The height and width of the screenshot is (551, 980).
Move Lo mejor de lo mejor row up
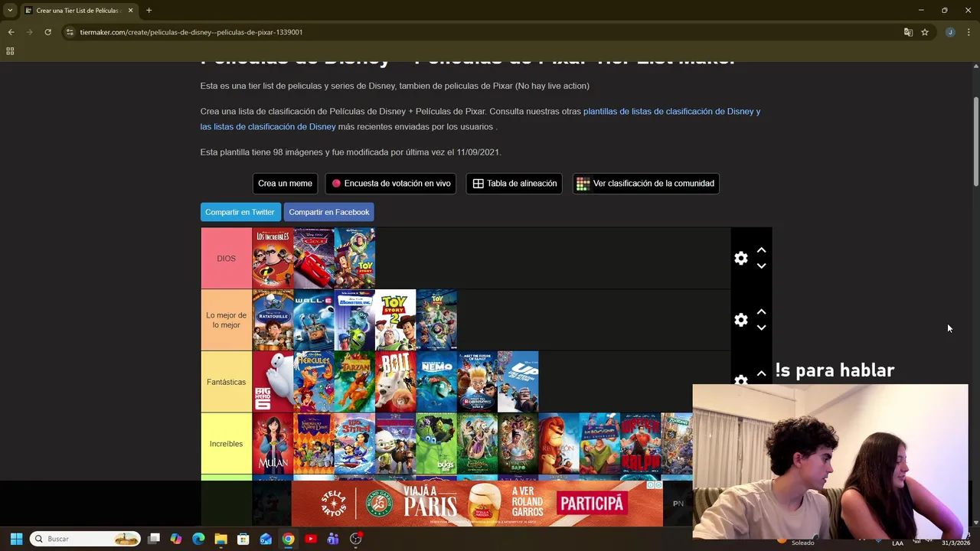[761, 312]
